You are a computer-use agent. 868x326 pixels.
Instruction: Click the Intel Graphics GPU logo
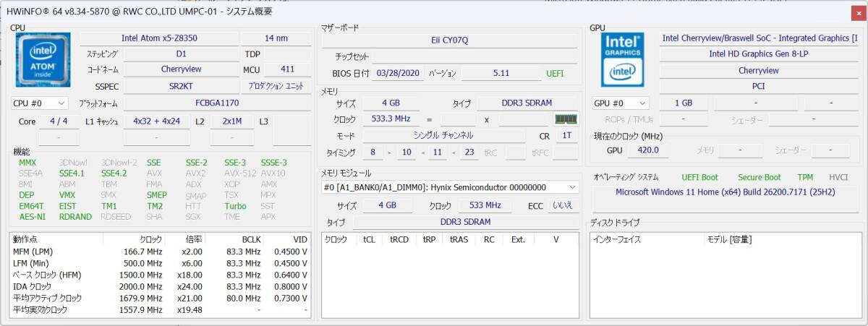(x=622, y=59)
